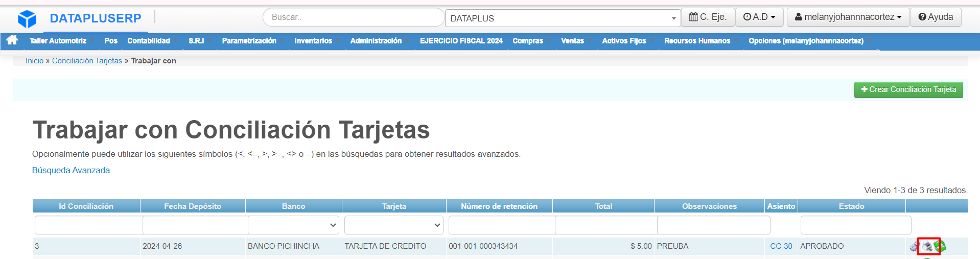Sort by Total column header
Viewport: 980px width, 259px height.
[x=603, y=206]
